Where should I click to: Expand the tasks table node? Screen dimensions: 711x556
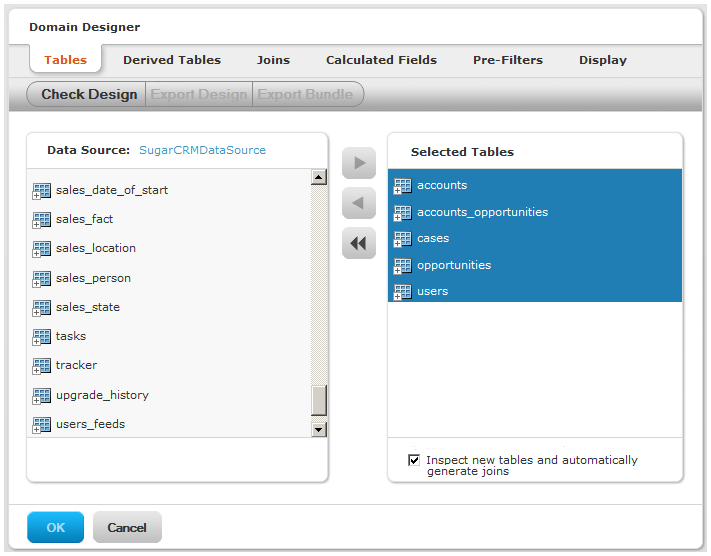[36, 342]
